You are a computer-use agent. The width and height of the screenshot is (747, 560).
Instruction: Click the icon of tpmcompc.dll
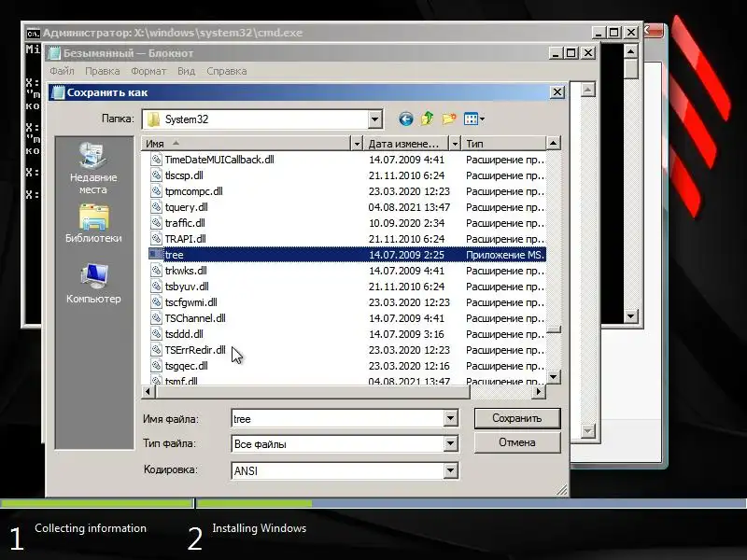coord(156,191)
